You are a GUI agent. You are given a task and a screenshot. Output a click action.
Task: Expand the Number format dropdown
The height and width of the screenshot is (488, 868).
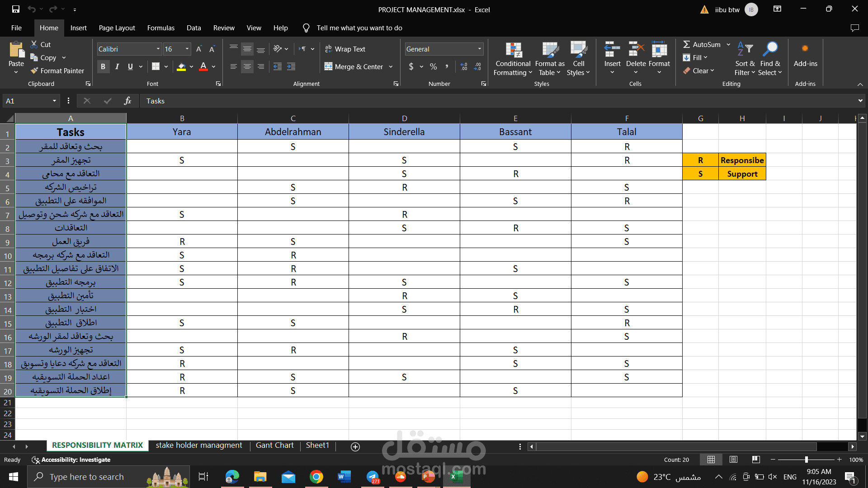(479, 49)
